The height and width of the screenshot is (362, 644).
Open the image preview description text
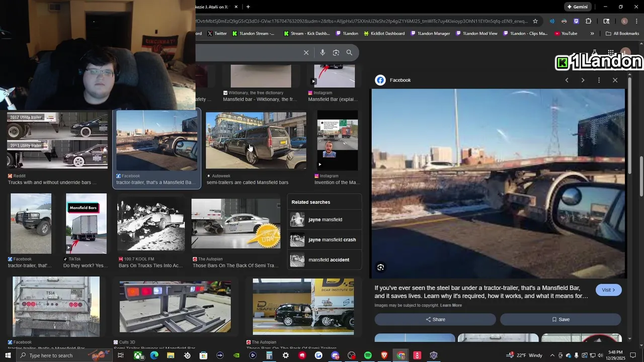pos(481,292)
